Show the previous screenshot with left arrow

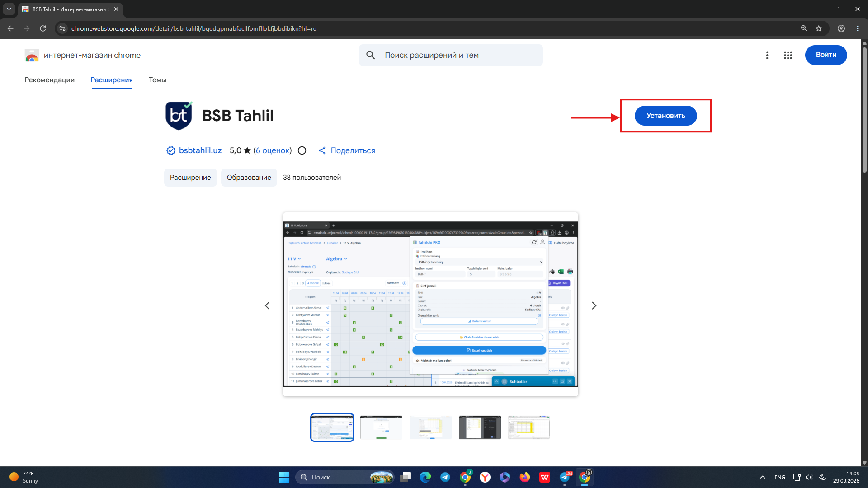point(267,306)
